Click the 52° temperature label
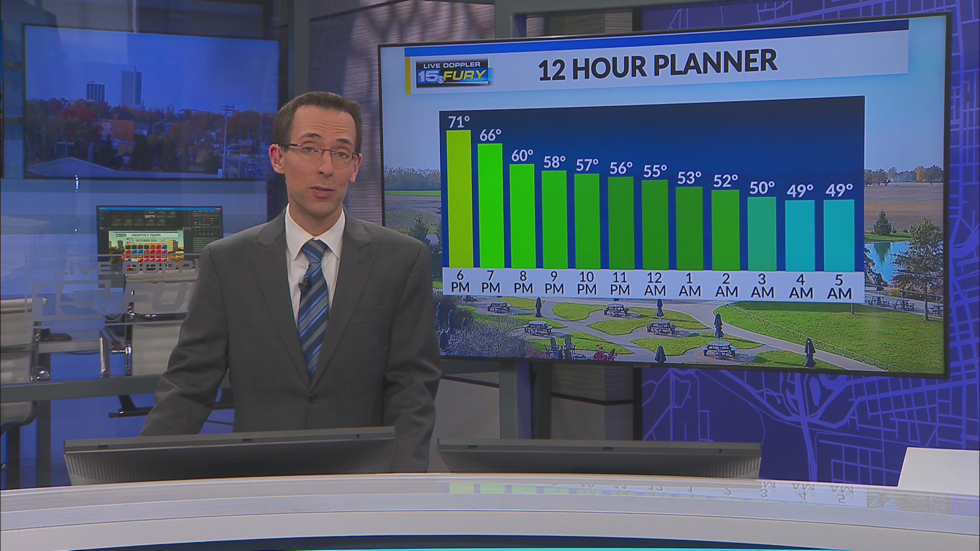980x551 pixels. pyautogui.click(x=726, y=181)
